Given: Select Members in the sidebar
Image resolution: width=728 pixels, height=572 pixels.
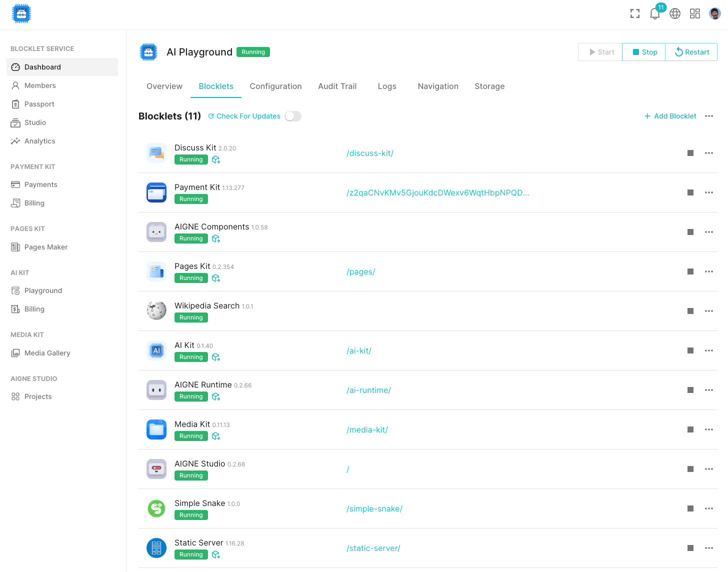Looking at the screenshot, I should coord(40,85).
